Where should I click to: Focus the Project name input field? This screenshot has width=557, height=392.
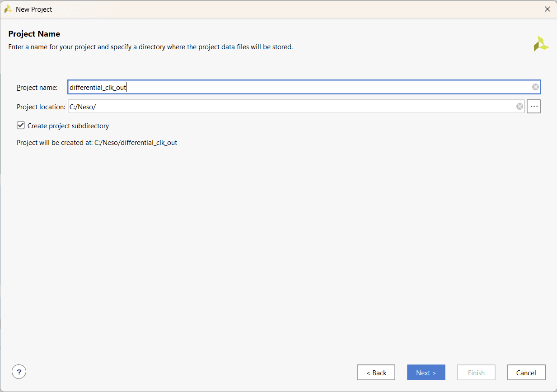pos(298,87)
